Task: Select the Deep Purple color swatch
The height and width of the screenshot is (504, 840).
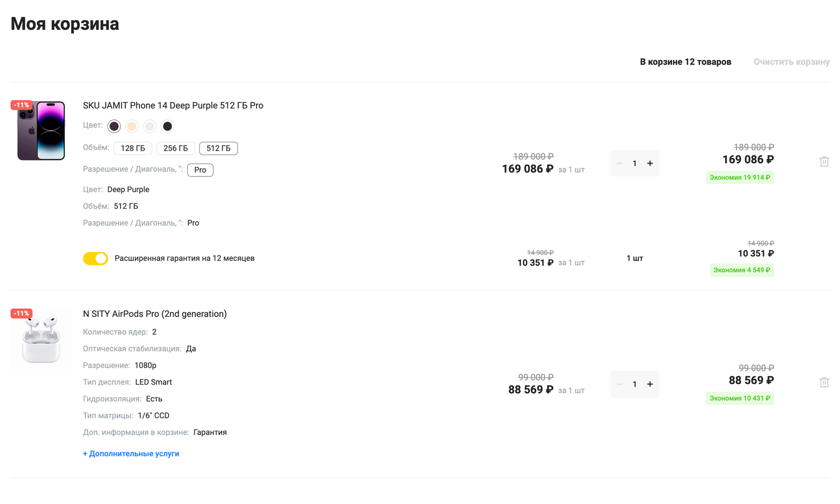Action: click(114, 126)
